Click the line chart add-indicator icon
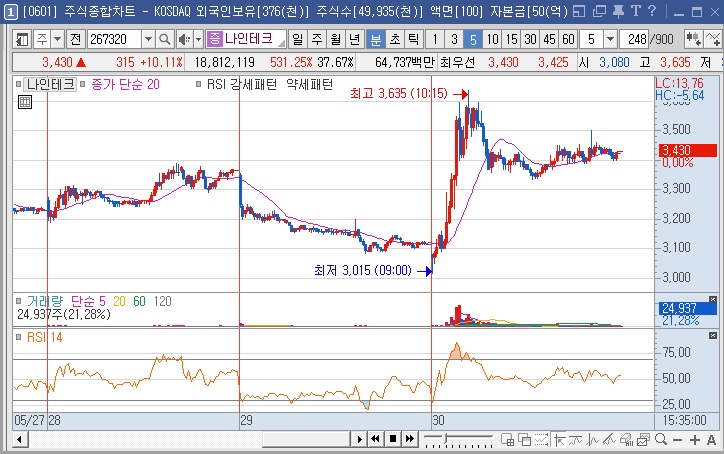 [713, 39]
